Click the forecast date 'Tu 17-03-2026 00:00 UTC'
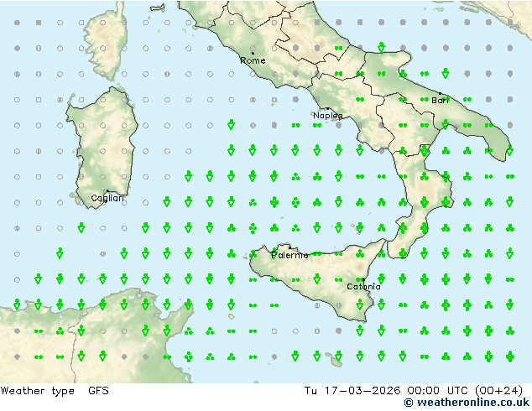 tap(385, 391)
